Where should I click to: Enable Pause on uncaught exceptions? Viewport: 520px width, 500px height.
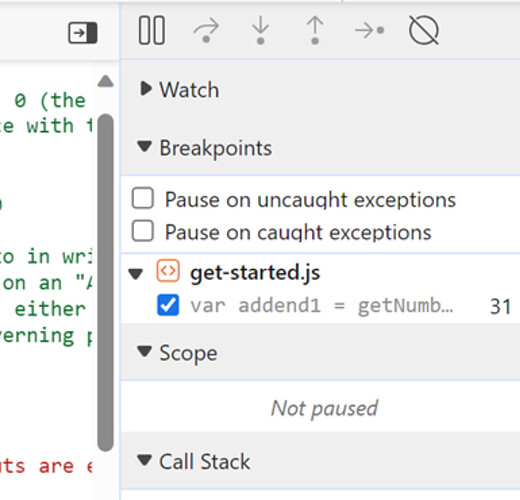[143, 198]
